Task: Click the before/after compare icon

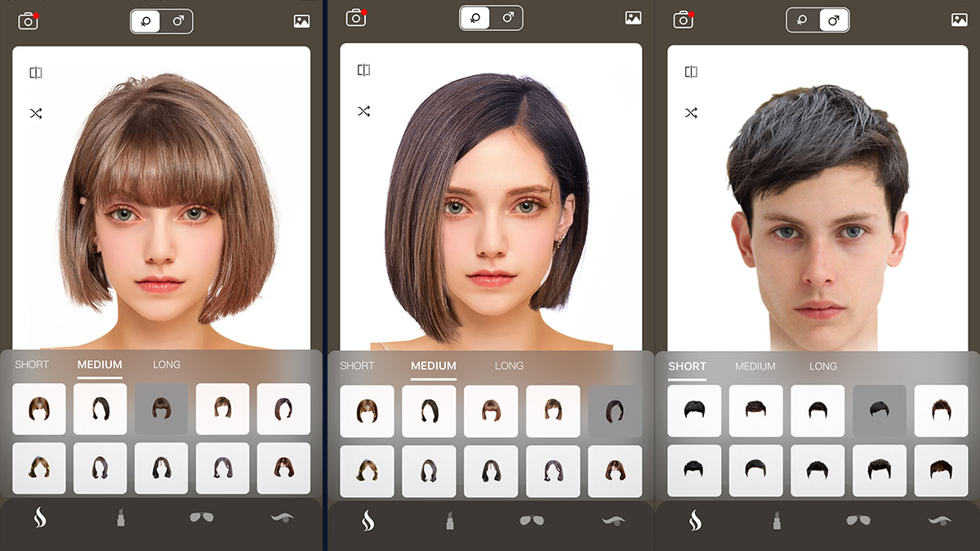Action: pos(36,72)
